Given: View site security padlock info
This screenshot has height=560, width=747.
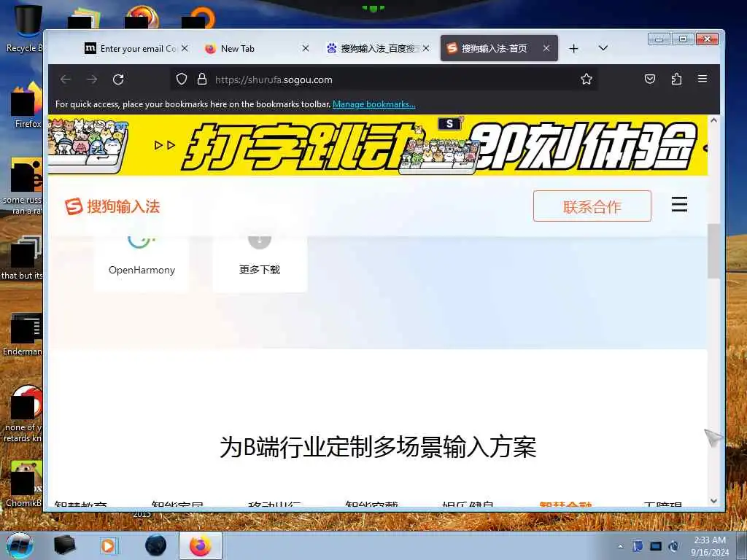Looking at the screenshot, I should [202, 79].
